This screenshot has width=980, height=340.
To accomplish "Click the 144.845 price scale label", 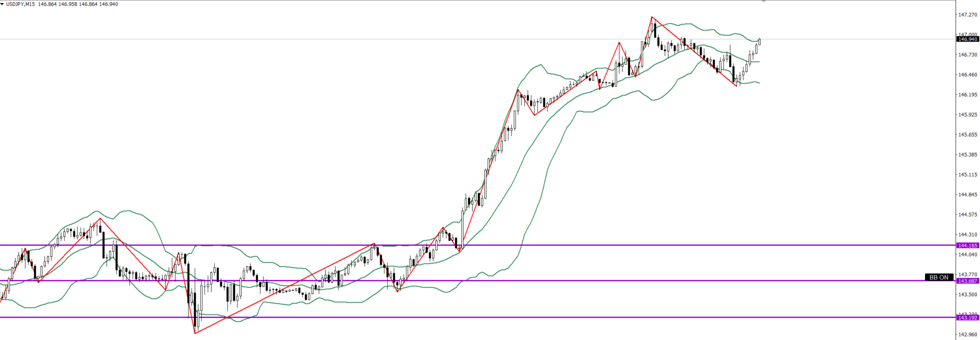I will click(967, 195).
